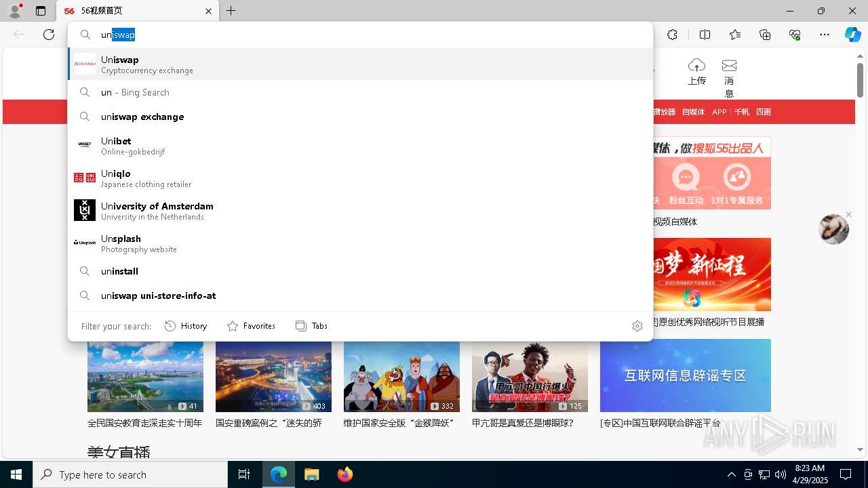Screen dimensions: 868x488
Task: Open the Copilot sidebar icon
Action: (852, 35)
